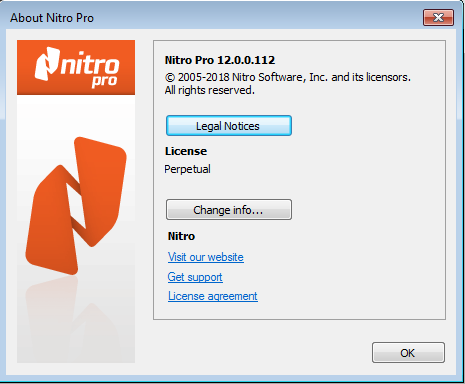Screen dimensions: 465x384
Task: Click the All rights reserved text
Action: coord(210,90)
